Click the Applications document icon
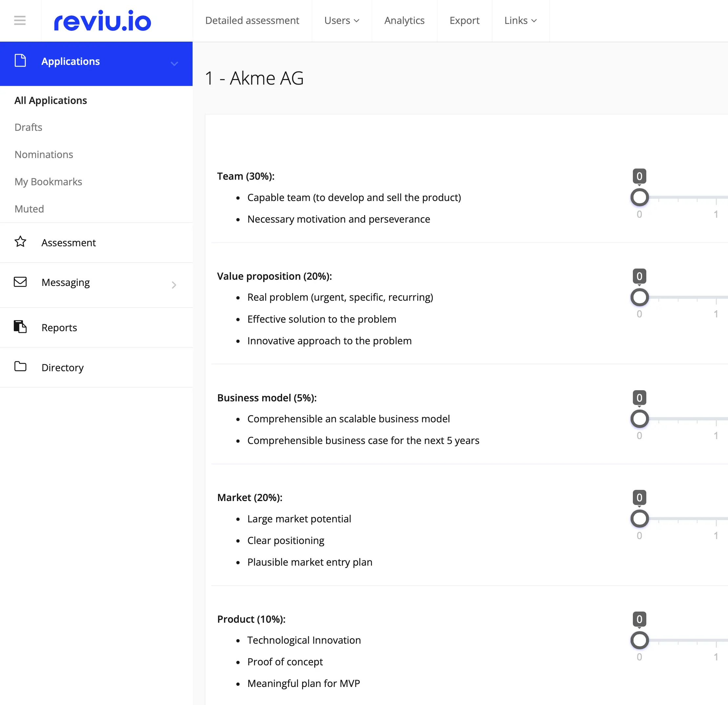This screenshot has height=705, width=728. pyautogui.click(x=20, y=61)
